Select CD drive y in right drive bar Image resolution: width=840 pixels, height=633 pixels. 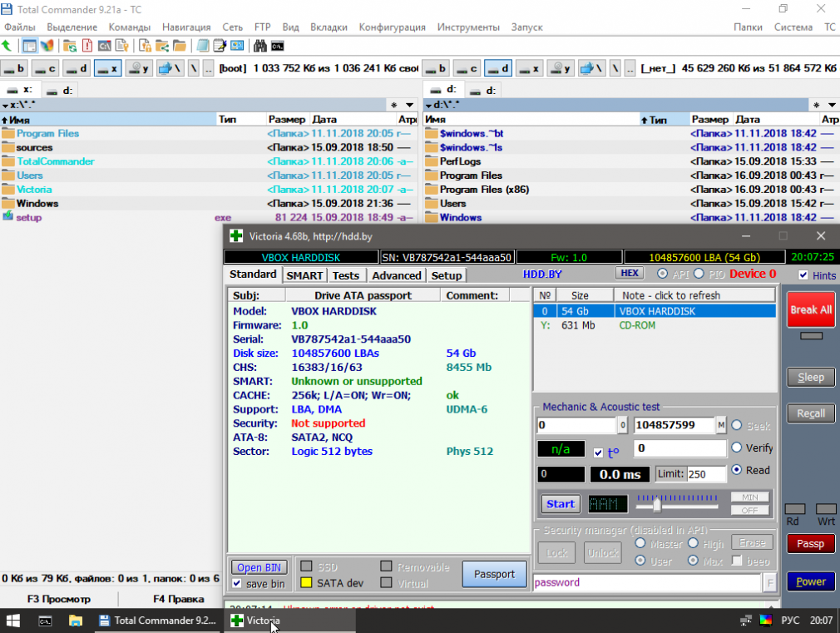[561, 68]
